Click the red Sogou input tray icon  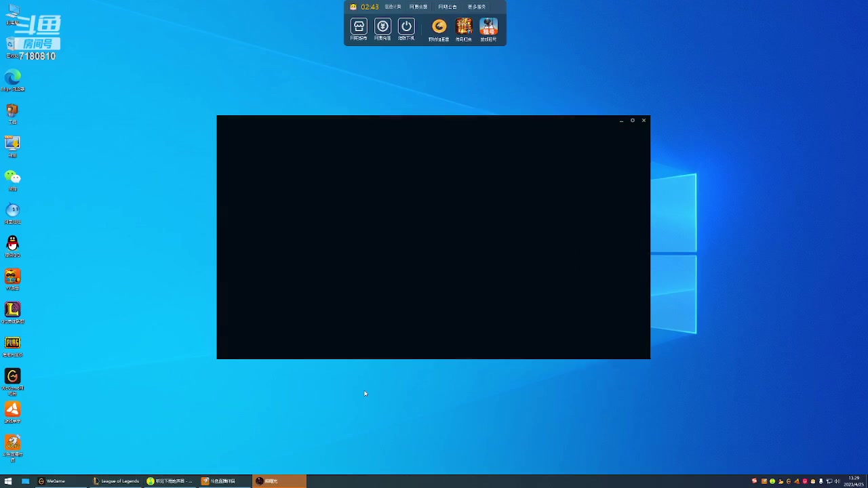tap(754, 481)
